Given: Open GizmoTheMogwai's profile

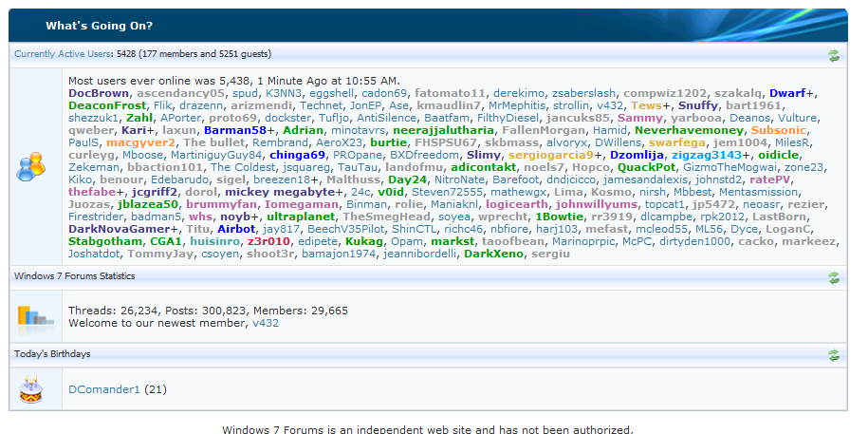Looking at the screenshot, I should pyautogui.click(x=730, y=167).
